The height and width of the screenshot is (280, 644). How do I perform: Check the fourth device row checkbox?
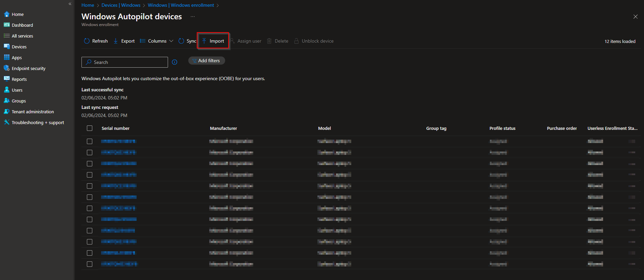click(90, 175)
